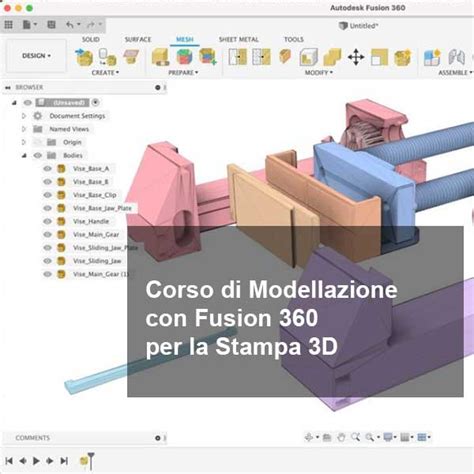Viewport: 474px width, 474px height.
Task: Open the CREATE dropdown menu
Action: [105, 72]
